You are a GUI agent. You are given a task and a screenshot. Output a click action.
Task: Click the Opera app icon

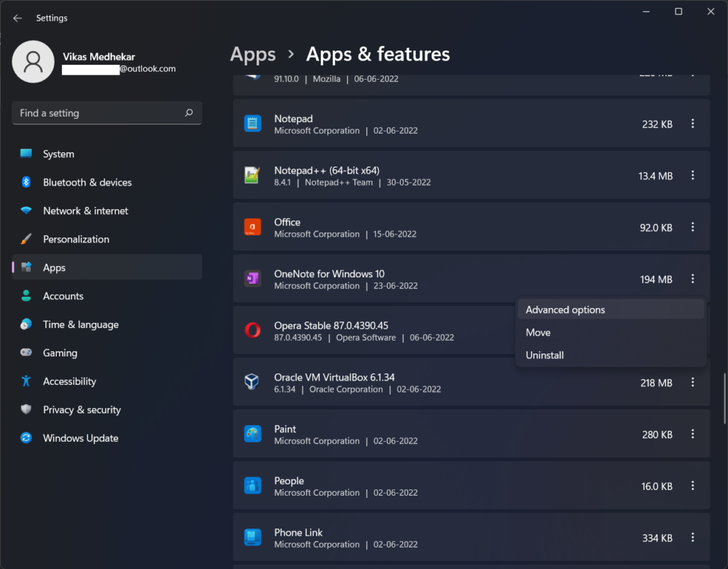pyautogui.click(x=252, y=330)
